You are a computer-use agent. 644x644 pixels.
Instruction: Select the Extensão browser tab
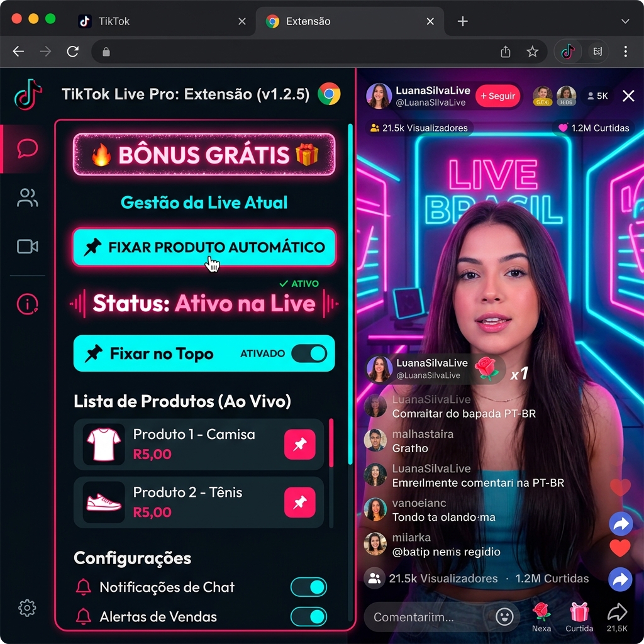click(350, 21)
